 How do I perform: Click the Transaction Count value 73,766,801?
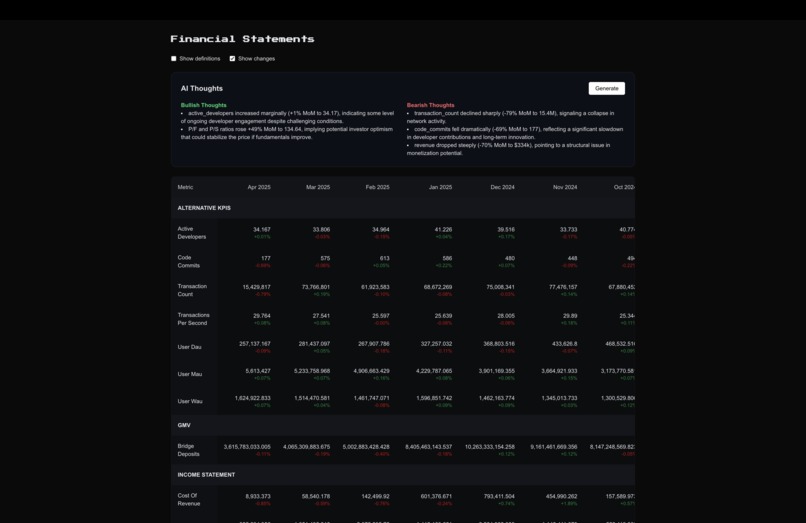pyautogui.click(x=316, y=287)
